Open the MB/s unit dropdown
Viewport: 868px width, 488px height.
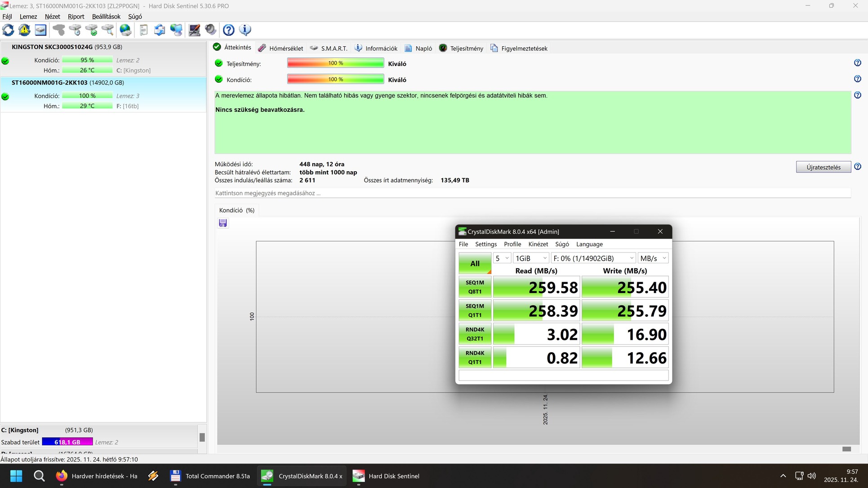tap(653, 258)
